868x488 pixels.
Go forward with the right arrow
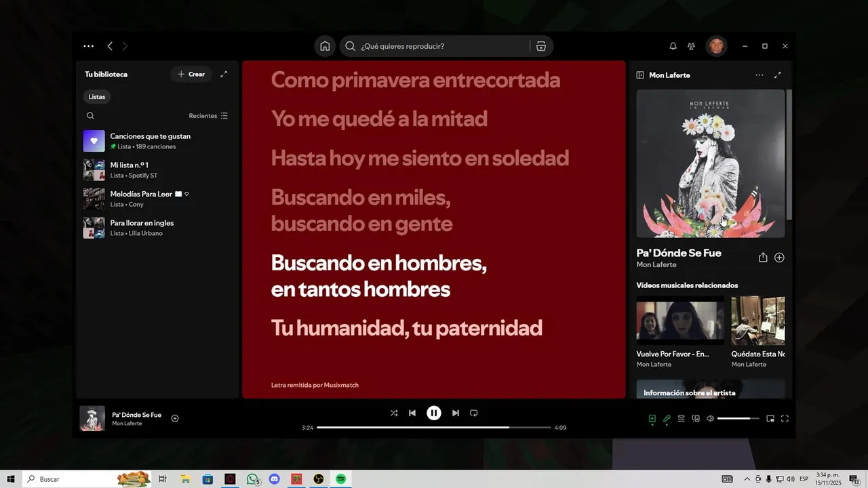click(x=125, y=46)
